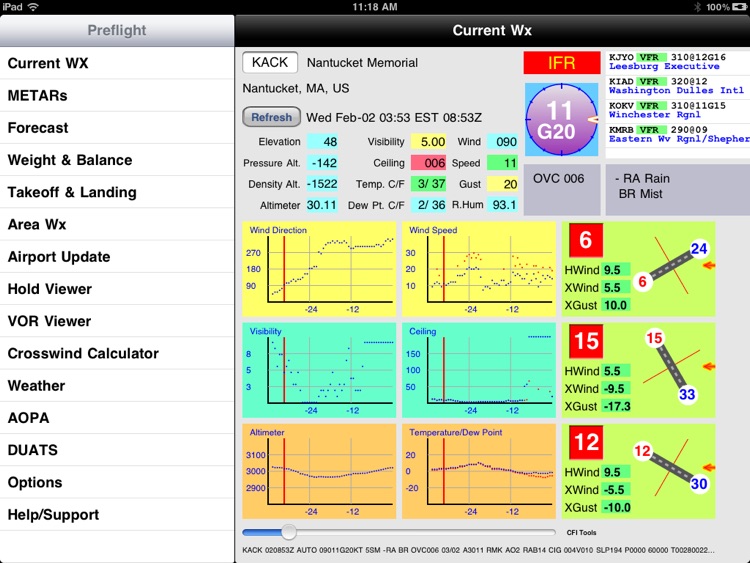
Task: Click the time history slider knob
Action: 288,532
